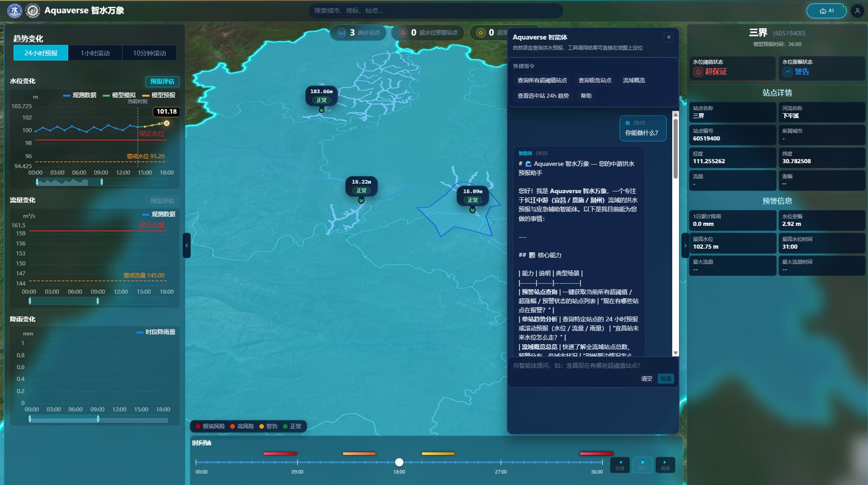This screenshot has height=485, width=868.
Task: Click the longitude value 111.255262
Action: (709, 161)
